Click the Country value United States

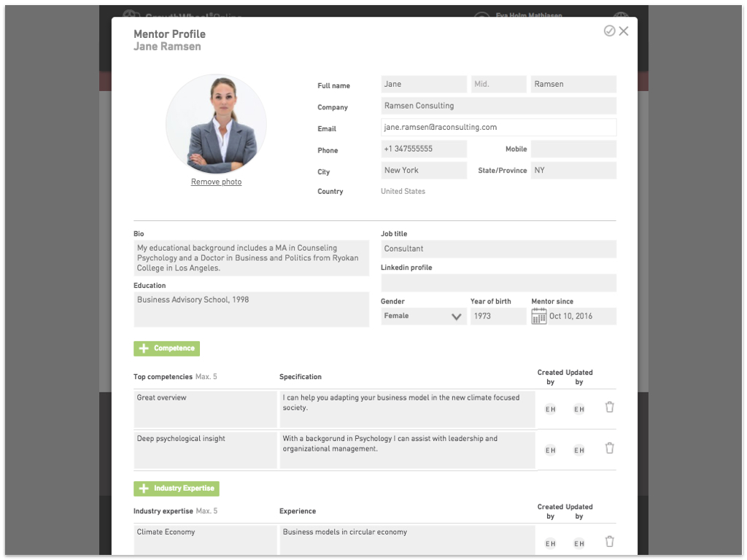click(x=403, y=192)
